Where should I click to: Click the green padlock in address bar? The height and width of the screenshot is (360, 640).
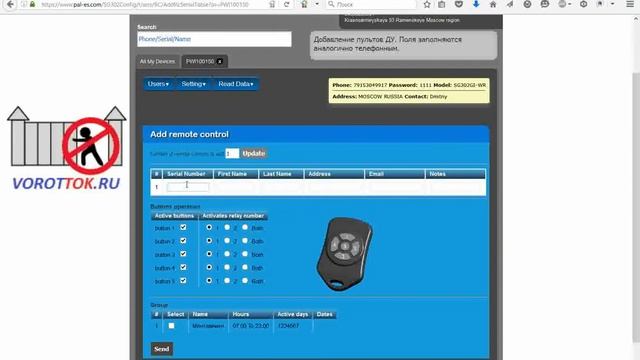(x=33, y=4)
